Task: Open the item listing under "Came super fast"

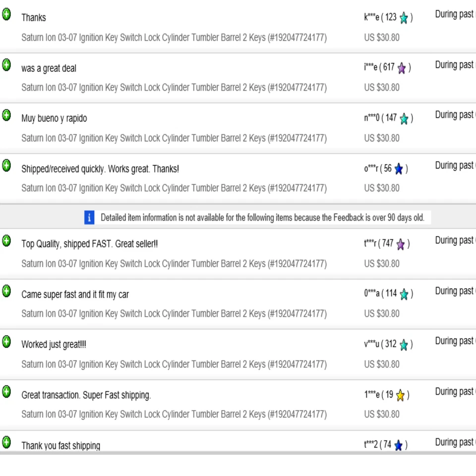Action: (x=174, y=313)
